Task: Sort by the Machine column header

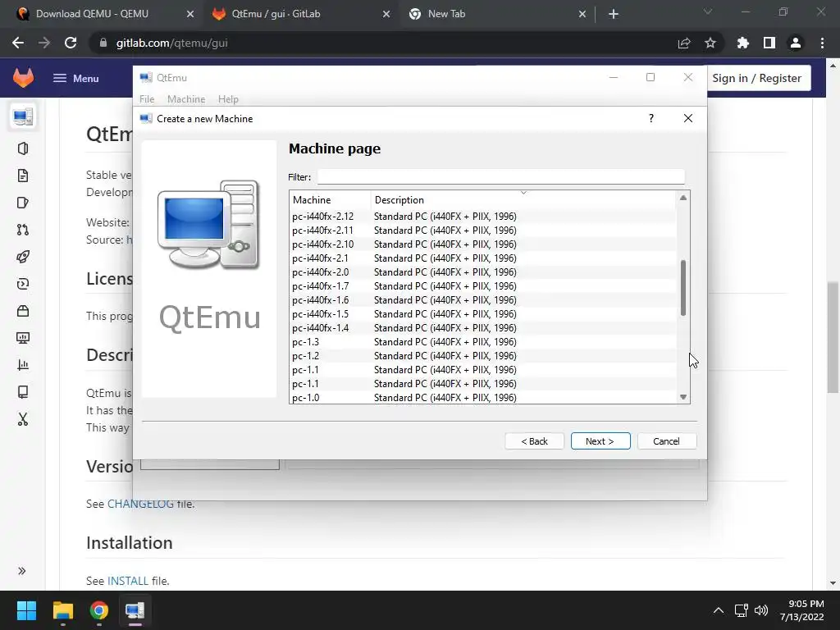Action: click(x=330, y=200)
